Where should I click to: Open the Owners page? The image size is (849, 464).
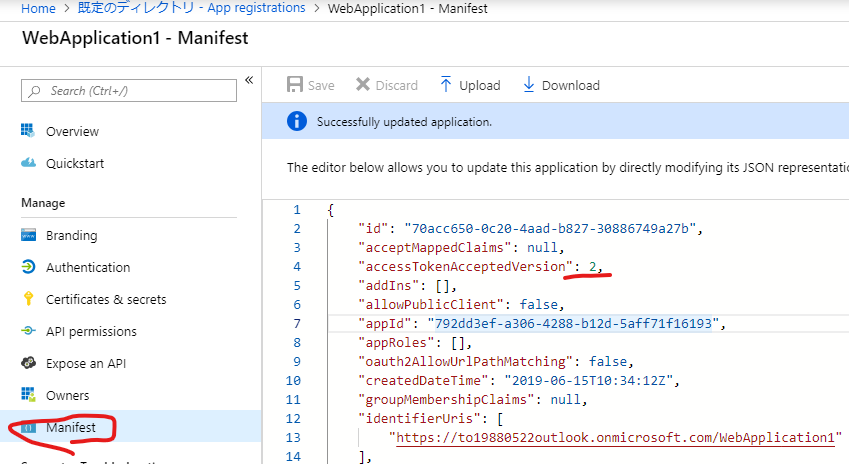tap(67, 396)
